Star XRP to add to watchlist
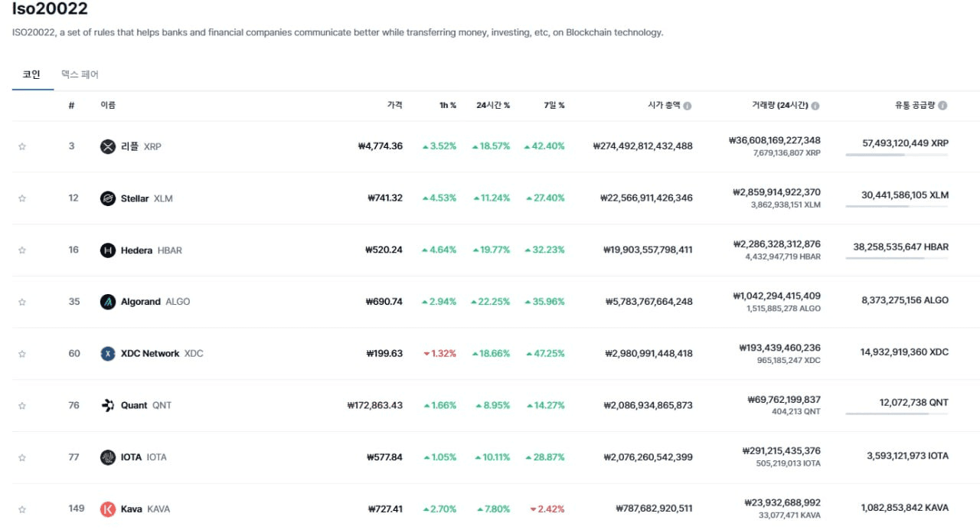 pos(22,146)
